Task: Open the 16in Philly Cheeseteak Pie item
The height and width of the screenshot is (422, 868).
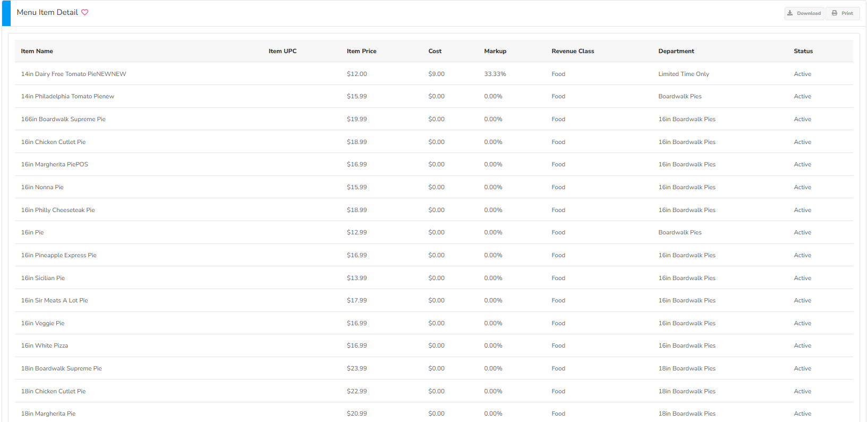Action: coord(58,210)
